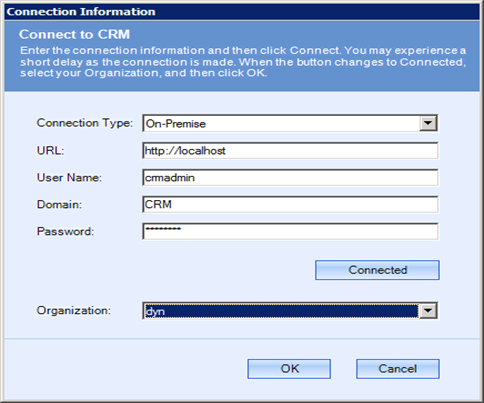Click the Domain field containing CRM
Image resolution: width=484 pixels, height=403 pixels.
[x=290, y=204]
